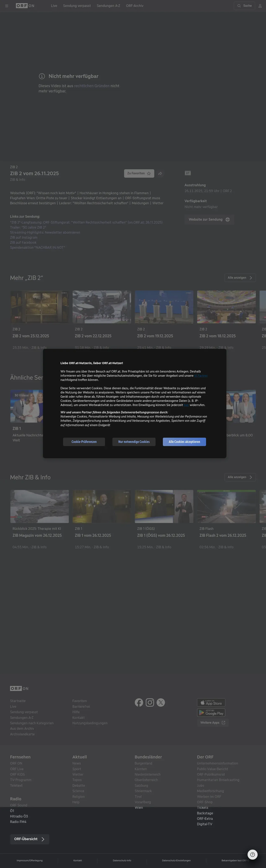Image resolution: width=266 pixels, height=868 pixels.
Task: Open Startseite footer link
Action: 18,701
